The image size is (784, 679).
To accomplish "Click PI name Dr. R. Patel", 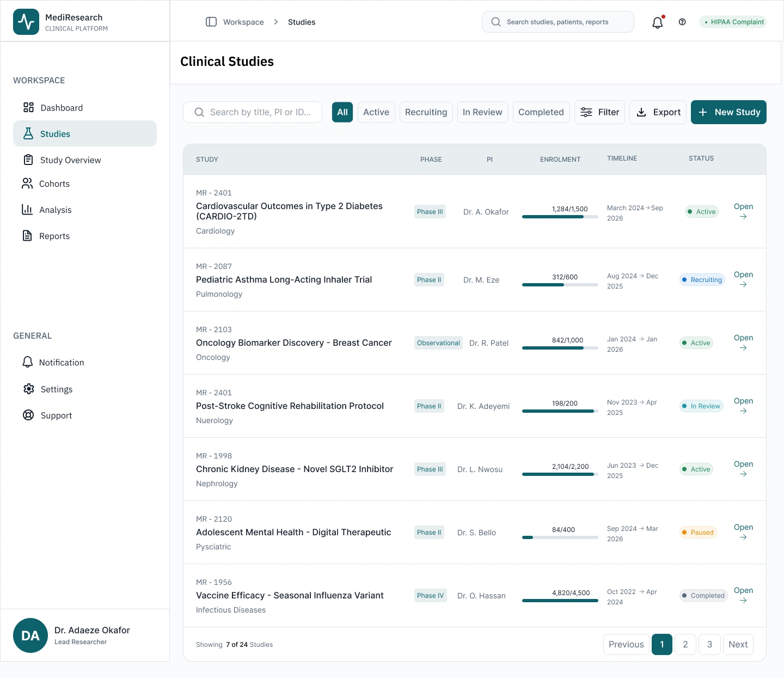I will [489, 343].
